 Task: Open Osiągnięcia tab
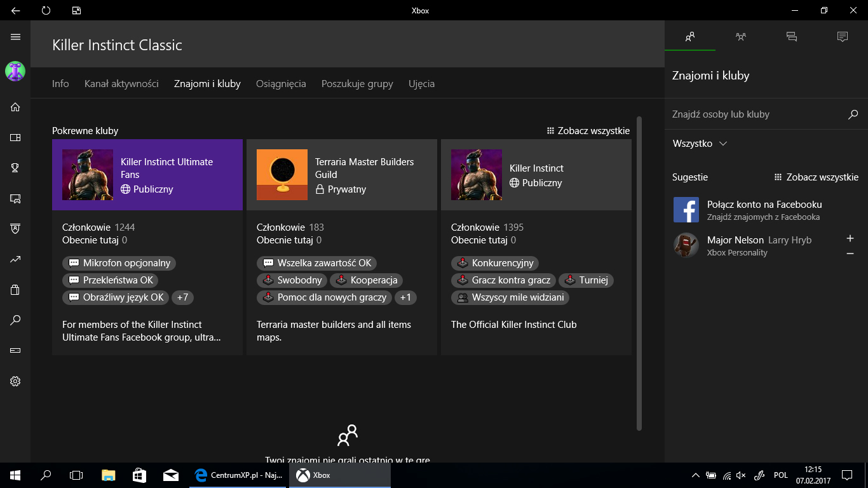[281, 83]
